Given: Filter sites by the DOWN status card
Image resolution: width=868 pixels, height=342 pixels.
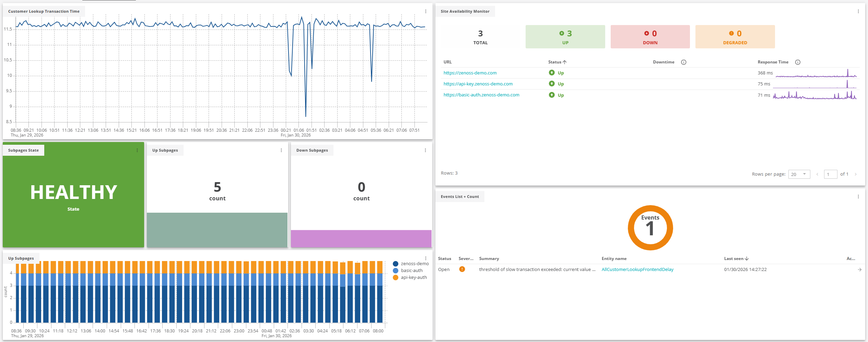Looking at the screenshot, I should (x=650, y=37).
